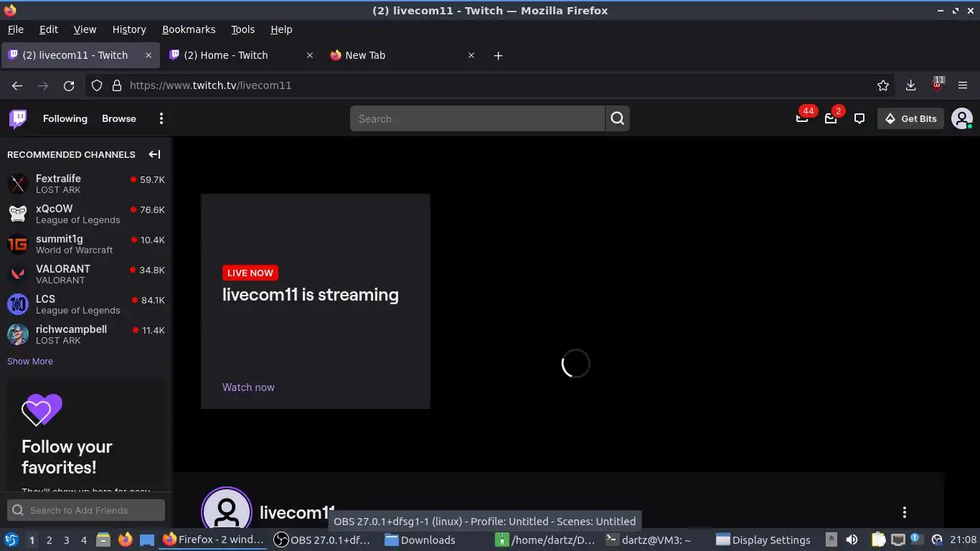
Task: Open the View menu
Action: point(85,29)
